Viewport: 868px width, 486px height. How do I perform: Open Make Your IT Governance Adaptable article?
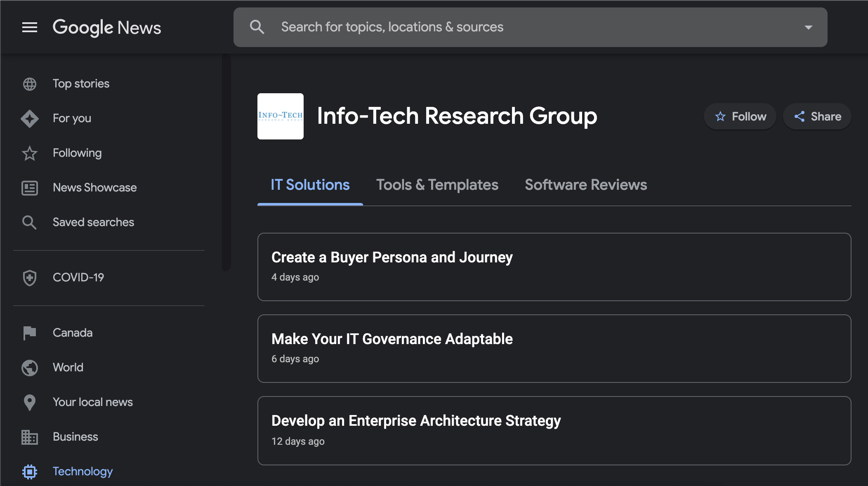(x=392, y=339)
